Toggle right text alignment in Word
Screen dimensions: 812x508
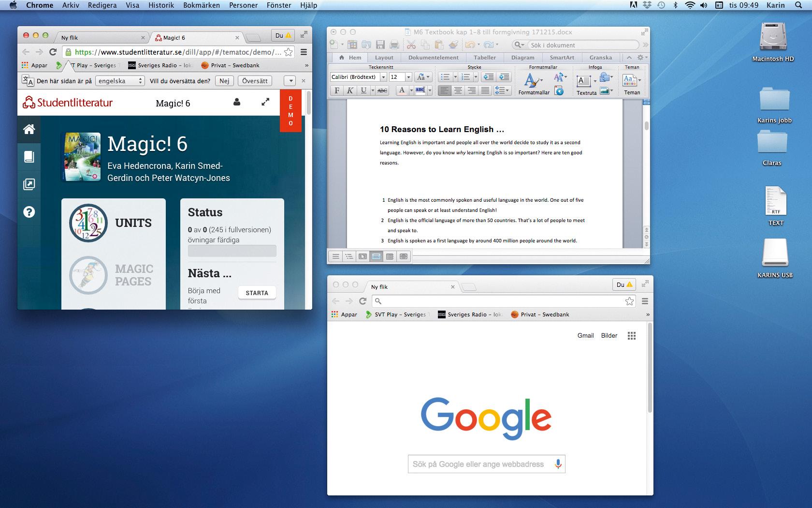(472, 90)
